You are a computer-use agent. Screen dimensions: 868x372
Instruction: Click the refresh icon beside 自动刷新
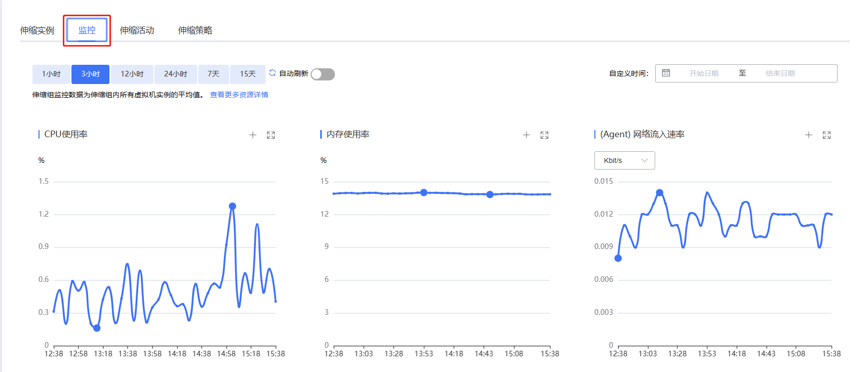coord(272,73)
